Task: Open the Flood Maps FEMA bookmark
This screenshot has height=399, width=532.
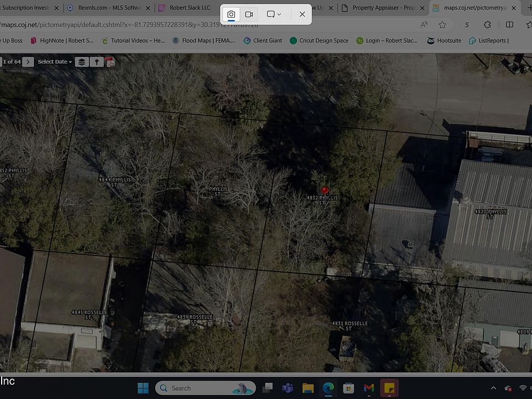Action: 203,40
